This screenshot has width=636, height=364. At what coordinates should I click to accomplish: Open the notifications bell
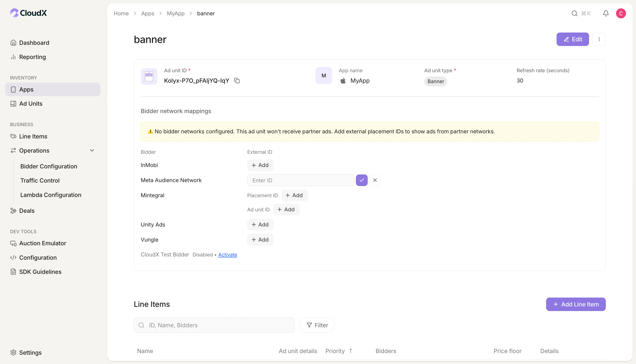point(606,13)
